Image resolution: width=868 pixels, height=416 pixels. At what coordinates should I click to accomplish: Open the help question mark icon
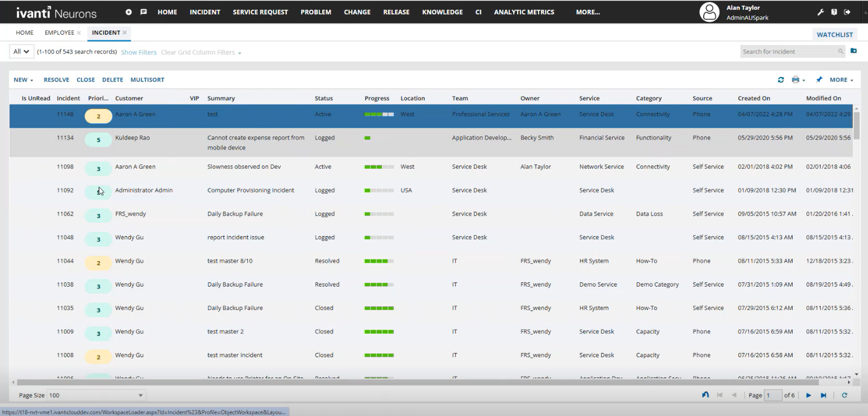coord(834,12)
